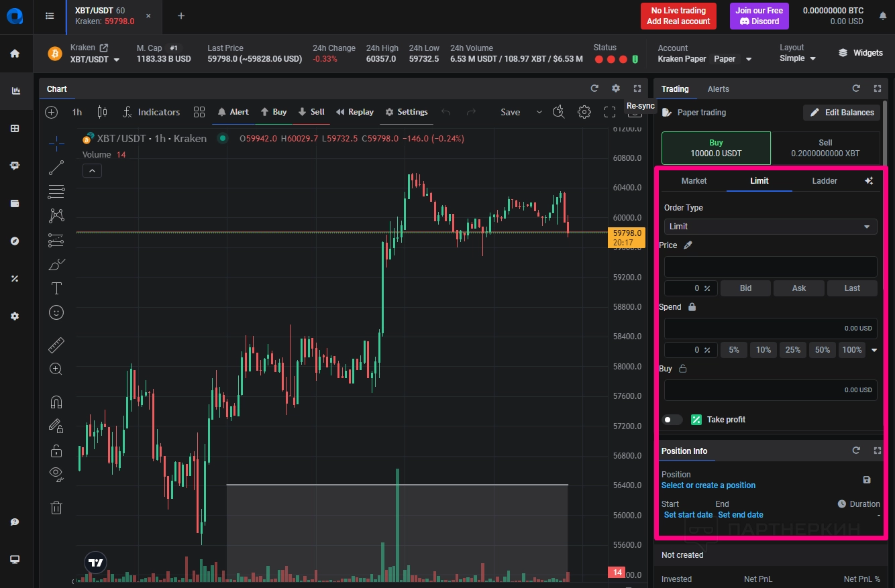Image resolution: width=895 pixels, height=588 pixels.
Task: Add a new tab with plus
Action: tap(181, 16)
